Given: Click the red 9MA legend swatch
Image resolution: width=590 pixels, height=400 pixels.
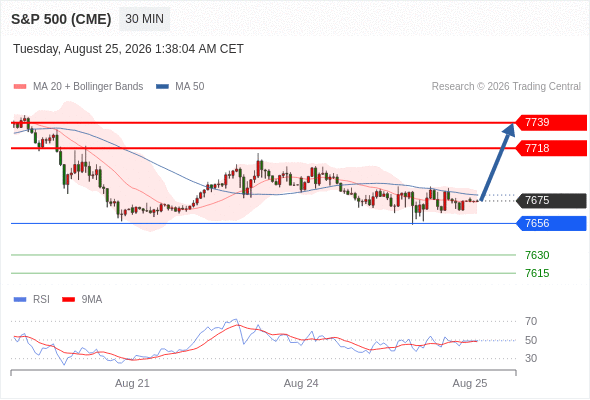Looking at the screenshot, I should click(68, 300).
